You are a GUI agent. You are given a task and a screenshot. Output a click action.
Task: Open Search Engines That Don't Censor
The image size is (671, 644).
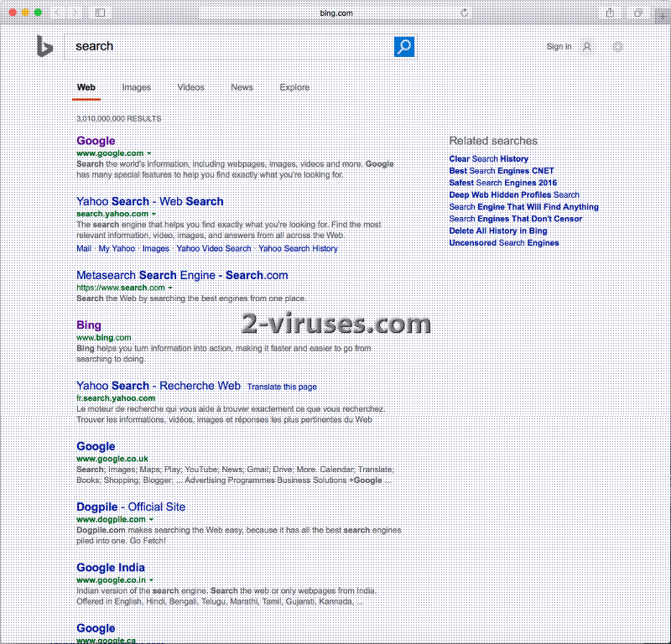click(516, 219)
